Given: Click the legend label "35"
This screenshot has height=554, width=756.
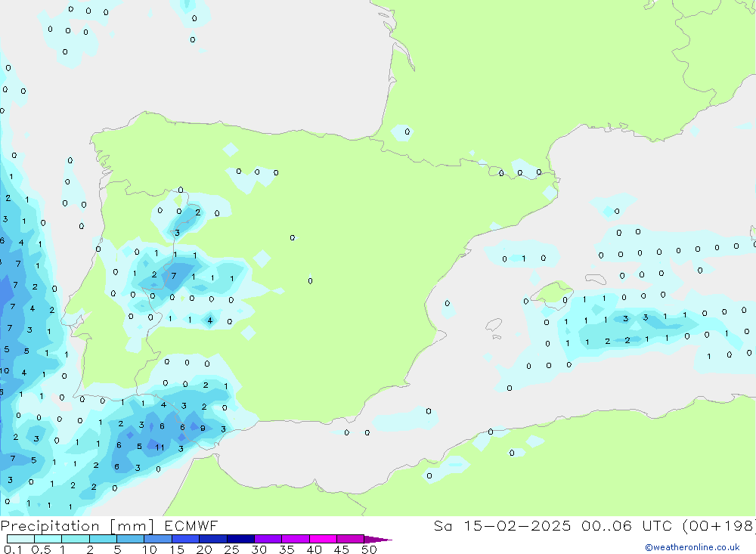Looking at the screenshot, I should [x=287, y=549].
